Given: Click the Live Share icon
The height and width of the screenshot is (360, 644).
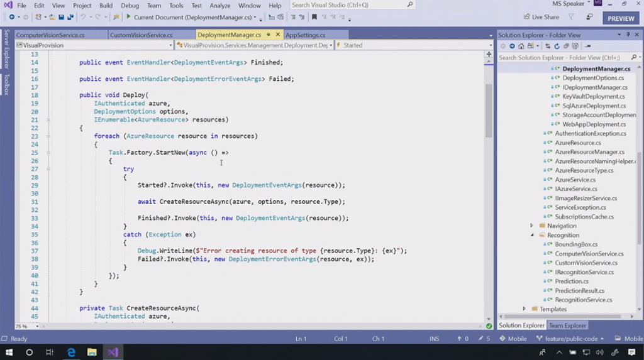Looking at the screenshot, I should pos(527,18).
